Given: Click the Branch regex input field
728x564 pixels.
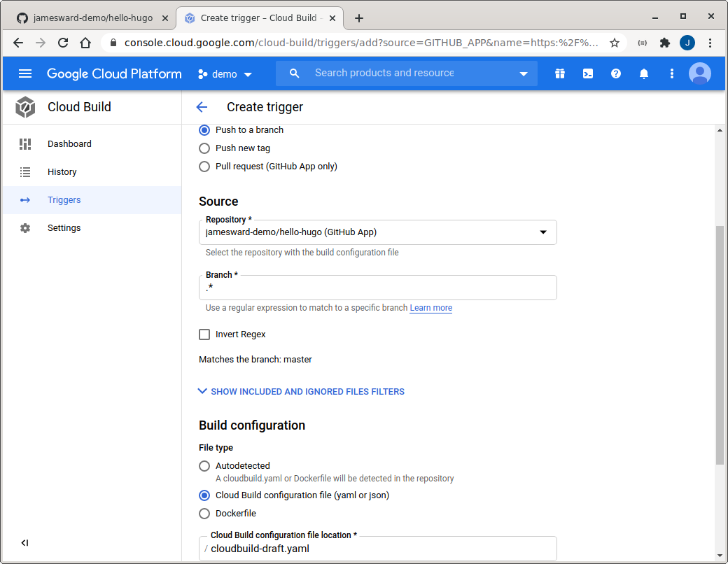Looking at the screenshot, I should click(x=378, y=288).
